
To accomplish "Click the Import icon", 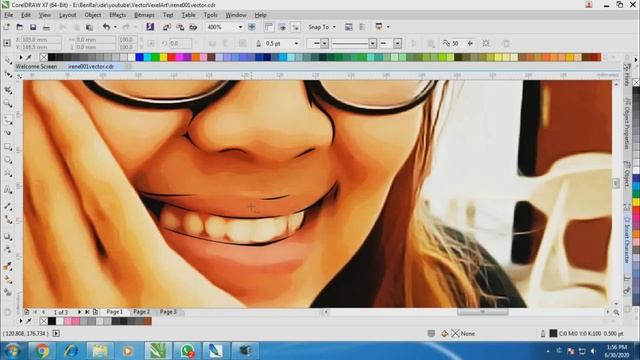I will pos(167,27).
